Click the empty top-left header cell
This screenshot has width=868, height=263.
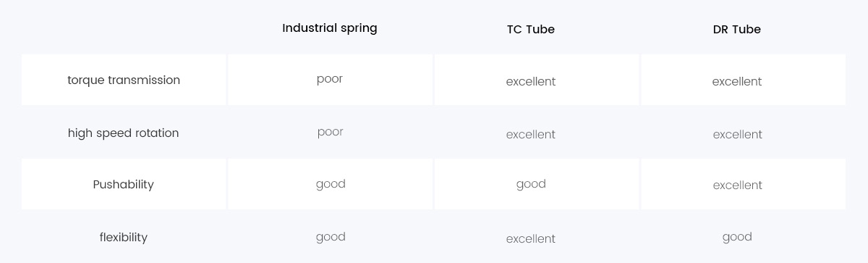pos(124,29)
